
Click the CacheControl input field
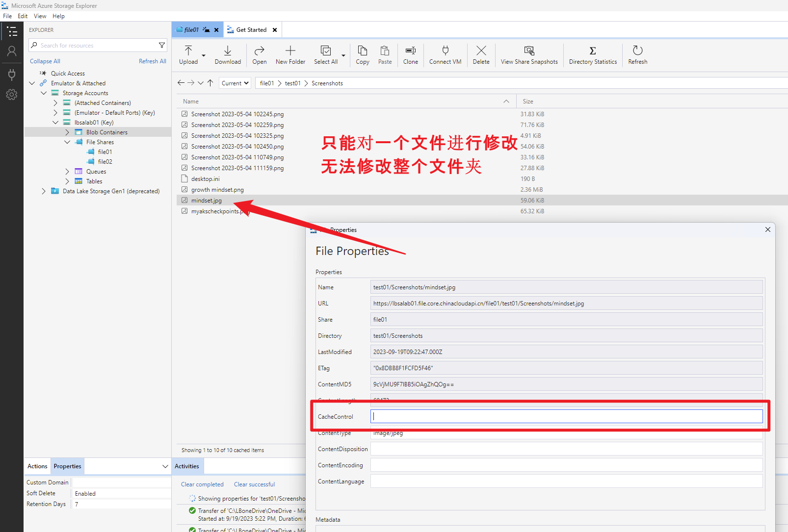[566, 417]
